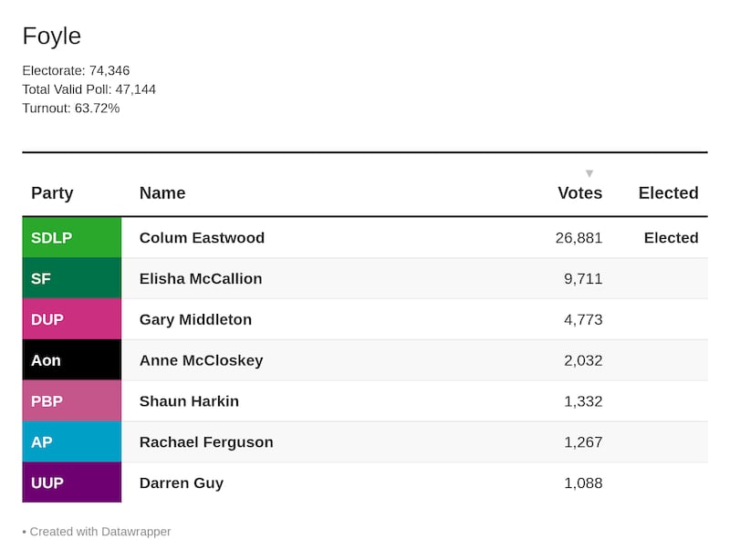The height and width of the screenshot is (560, 730).
Task: Click the Elected column header
Action: point(668,193)
